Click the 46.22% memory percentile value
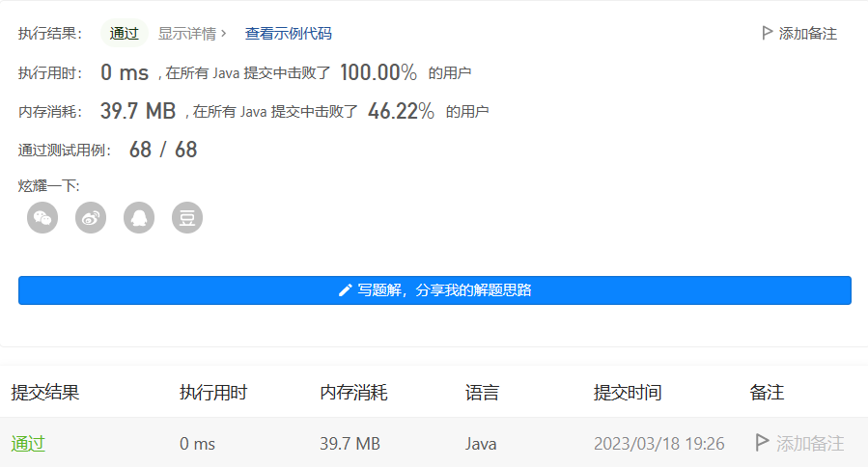This screenshot has height=467, width=868. pos(402,111)
